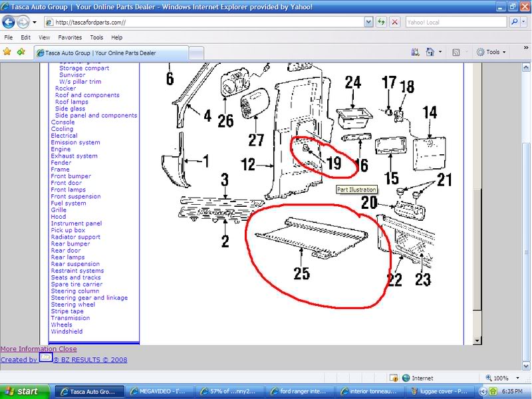Click the RSS feeds toolbar icon
Image resolution: width=532 pixels, height=399 pixels.
pos(456,53)
